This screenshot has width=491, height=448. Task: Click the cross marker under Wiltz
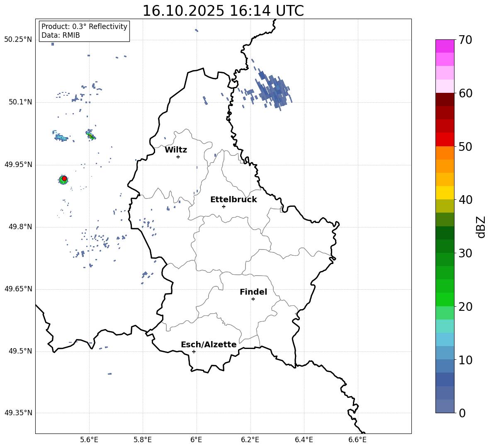tap(178, 157)
